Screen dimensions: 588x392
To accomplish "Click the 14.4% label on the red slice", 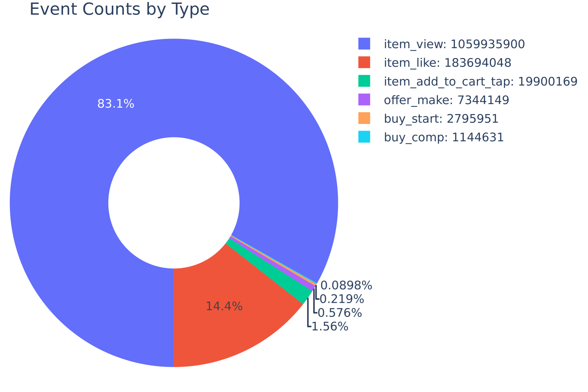I will pos(224,306).
